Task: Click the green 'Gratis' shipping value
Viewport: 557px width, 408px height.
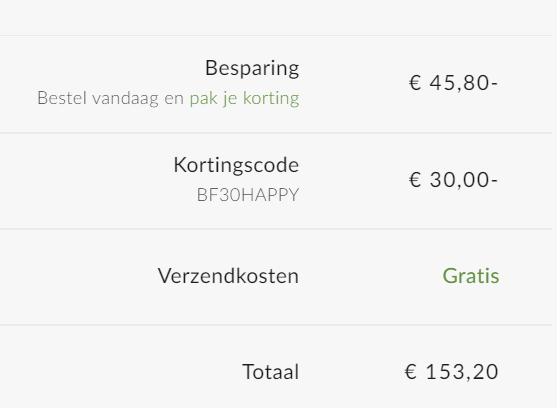Action: (471, 276)
